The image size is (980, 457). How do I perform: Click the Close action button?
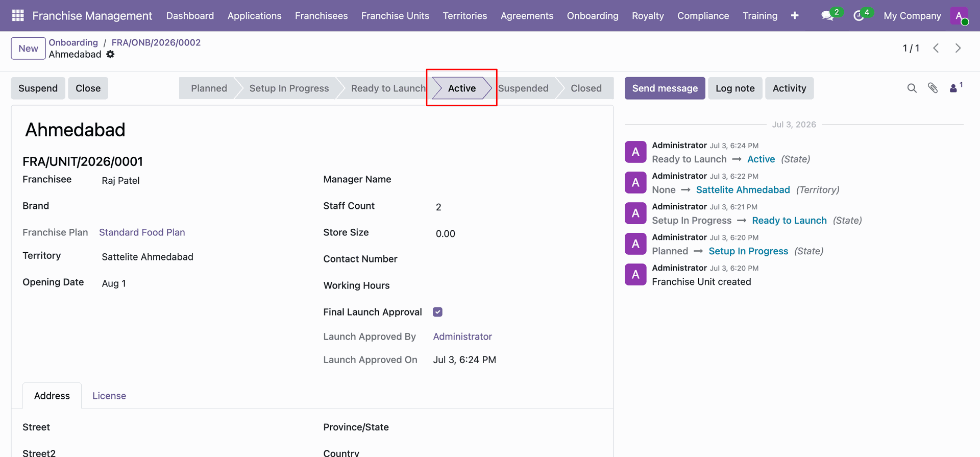(x=88, y=88)
